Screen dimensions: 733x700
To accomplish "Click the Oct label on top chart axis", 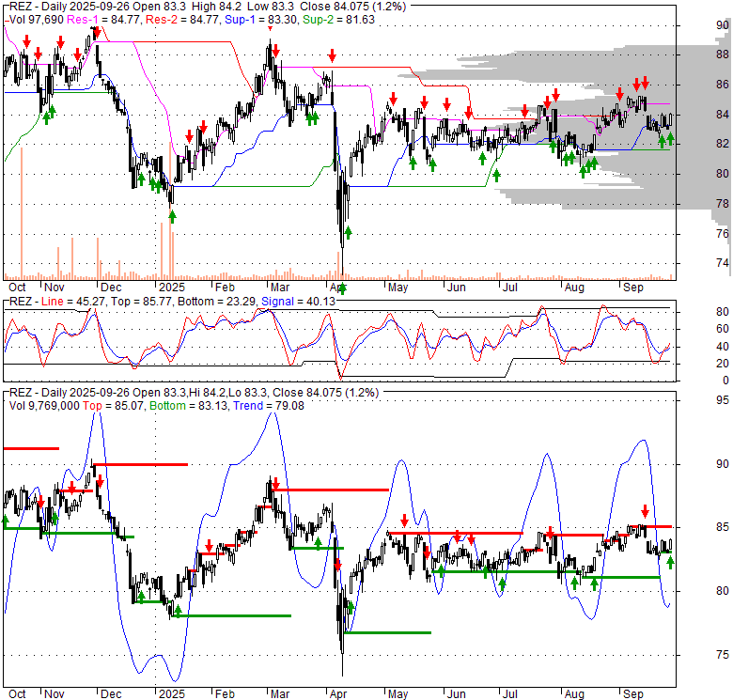I will coord(17,288).
